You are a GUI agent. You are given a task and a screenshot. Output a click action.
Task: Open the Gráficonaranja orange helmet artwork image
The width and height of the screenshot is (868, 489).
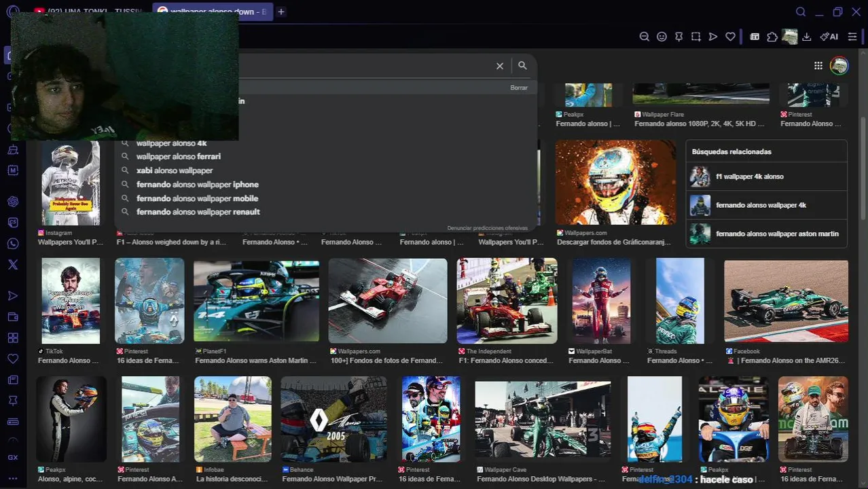click(615, 183)
